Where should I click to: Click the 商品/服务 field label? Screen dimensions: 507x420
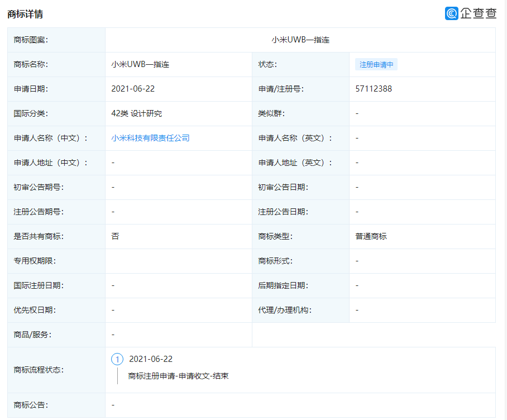click(x=32, y=335)
